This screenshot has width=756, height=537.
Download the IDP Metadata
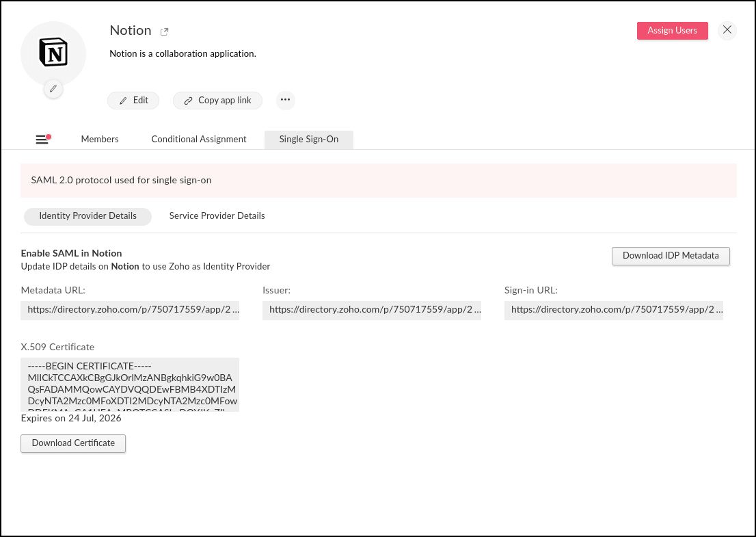671,256
